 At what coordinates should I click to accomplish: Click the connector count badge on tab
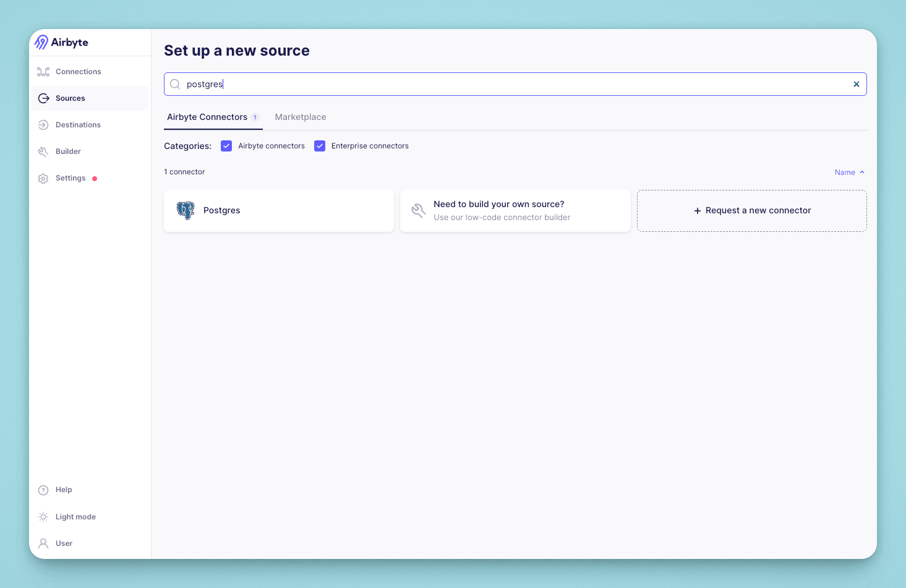pyautogui.click(x=255, y=117)
